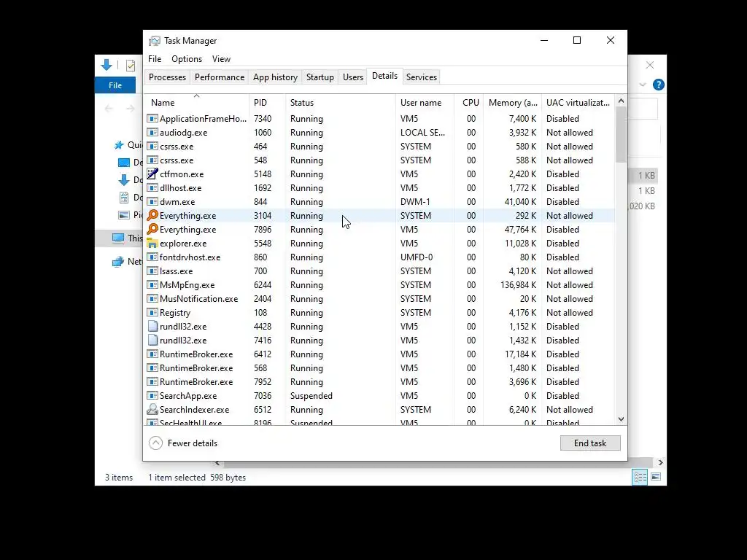The height and width of the screenshot is (560, 747).
Task: Expand File Explorer ribbon chevron
Action: (643, 85)
